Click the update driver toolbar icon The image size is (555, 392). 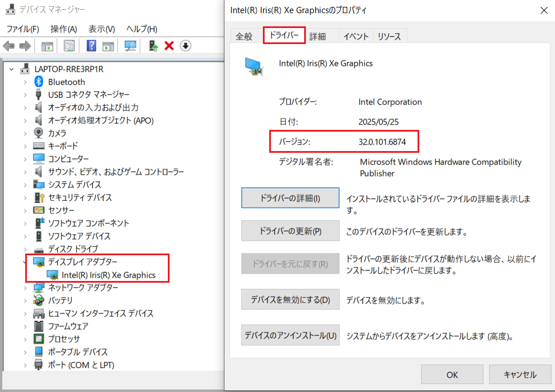point(153,46)
